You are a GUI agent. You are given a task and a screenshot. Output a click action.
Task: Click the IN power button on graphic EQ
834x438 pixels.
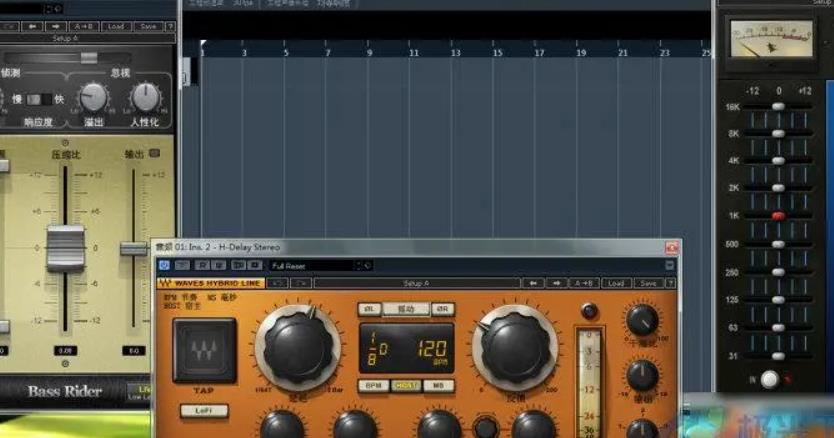click(770, 379)
